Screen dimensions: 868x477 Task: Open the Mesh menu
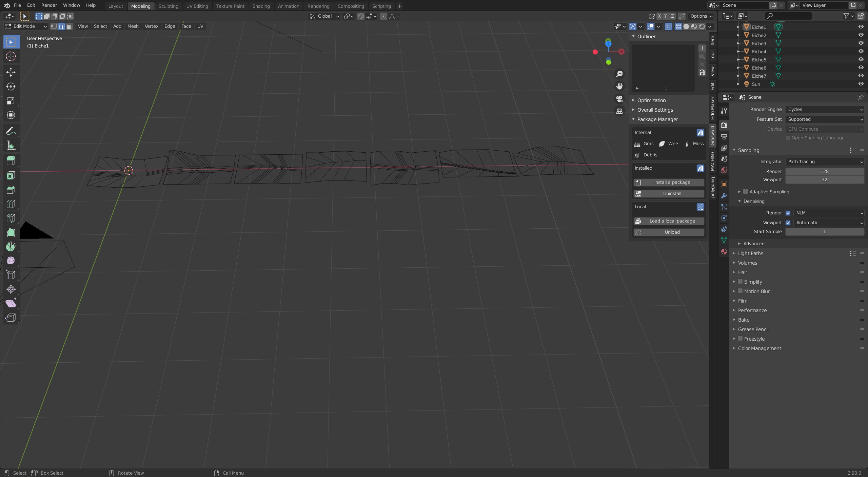point(133,26)
